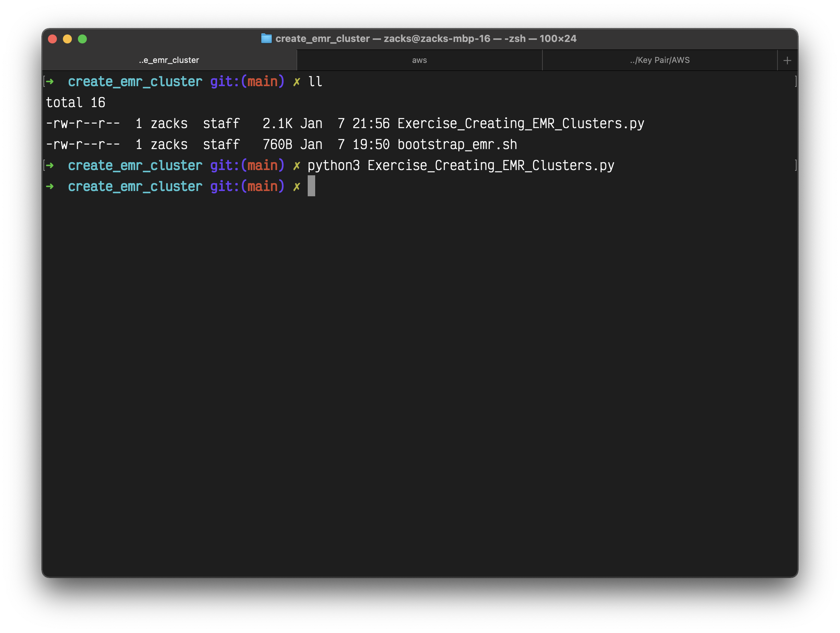
Task: Click the green arrow on last prompt
Action: [x=50, y=186]
